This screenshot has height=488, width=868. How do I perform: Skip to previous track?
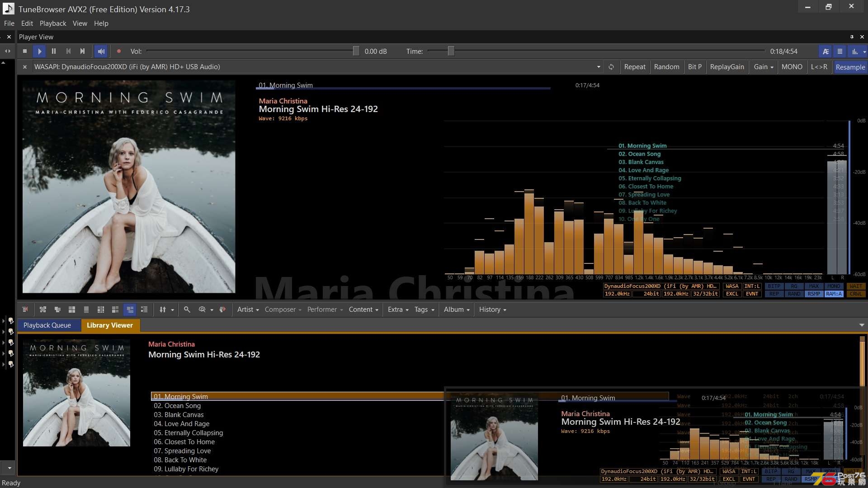[x=68, y=52]
